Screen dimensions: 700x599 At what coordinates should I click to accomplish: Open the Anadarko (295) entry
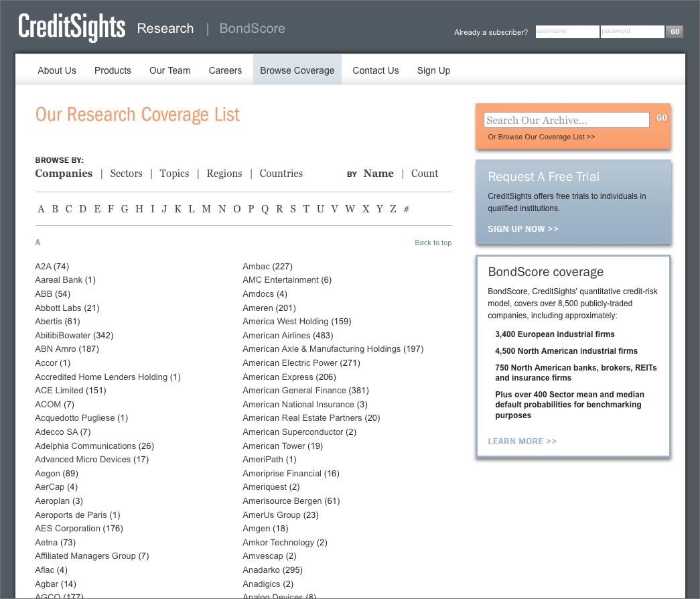click(273, 570)
